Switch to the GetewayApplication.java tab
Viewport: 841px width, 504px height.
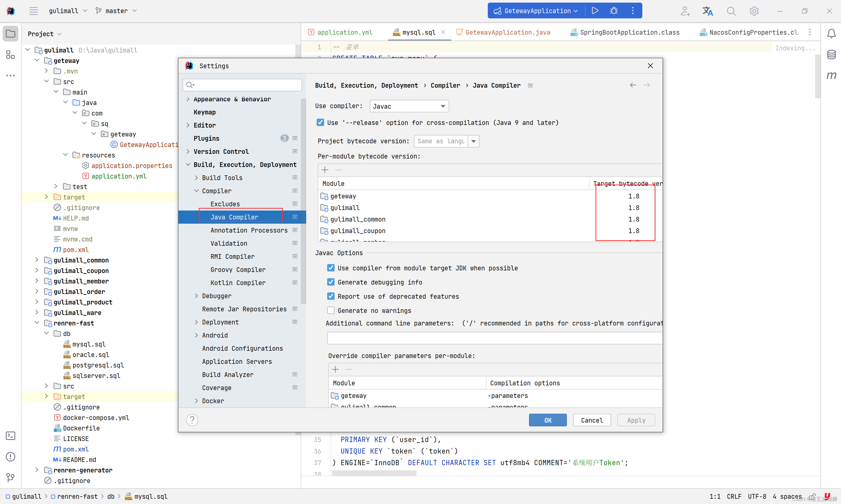click(507, 32)
